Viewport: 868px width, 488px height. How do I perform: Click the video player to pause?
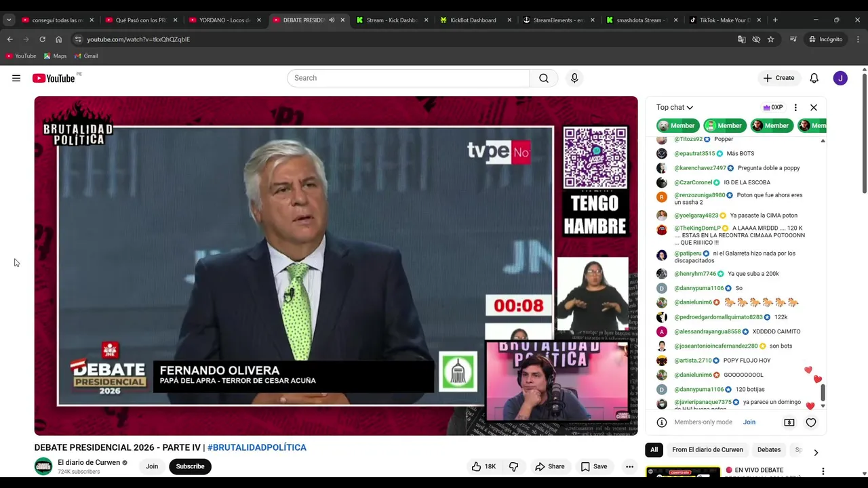tap(336, 266)
